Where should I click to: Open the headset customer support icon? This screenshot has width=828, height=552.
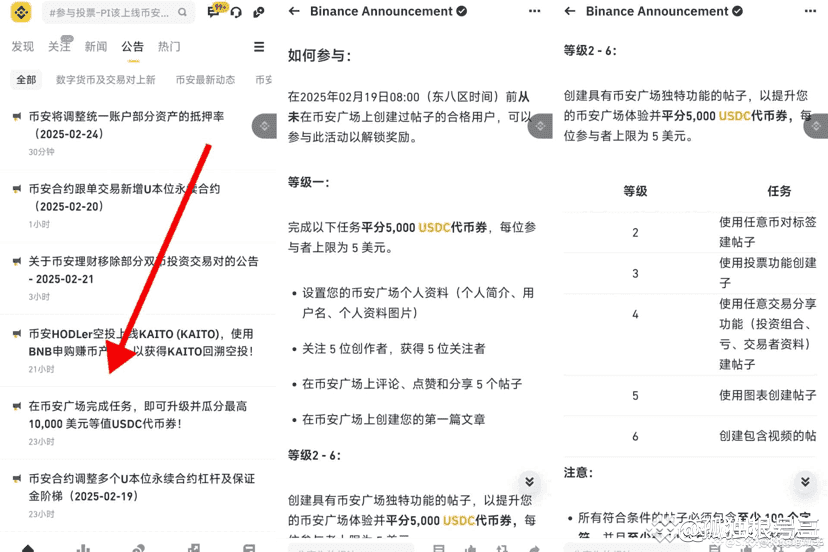click(236, 12)
